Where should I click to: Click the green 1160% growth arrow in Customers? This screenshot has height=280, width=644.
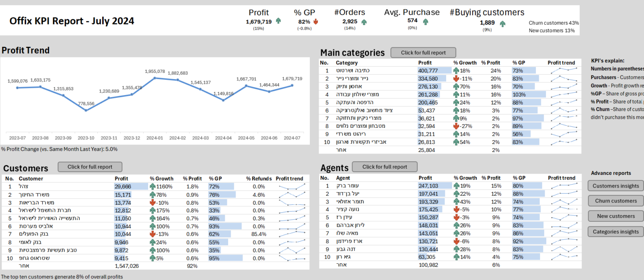(153, 187)
